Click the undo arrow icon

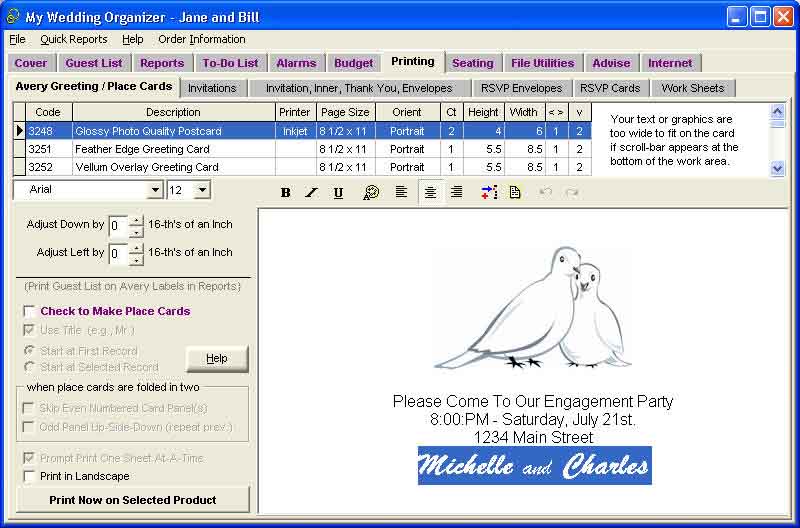coord(545,192)
